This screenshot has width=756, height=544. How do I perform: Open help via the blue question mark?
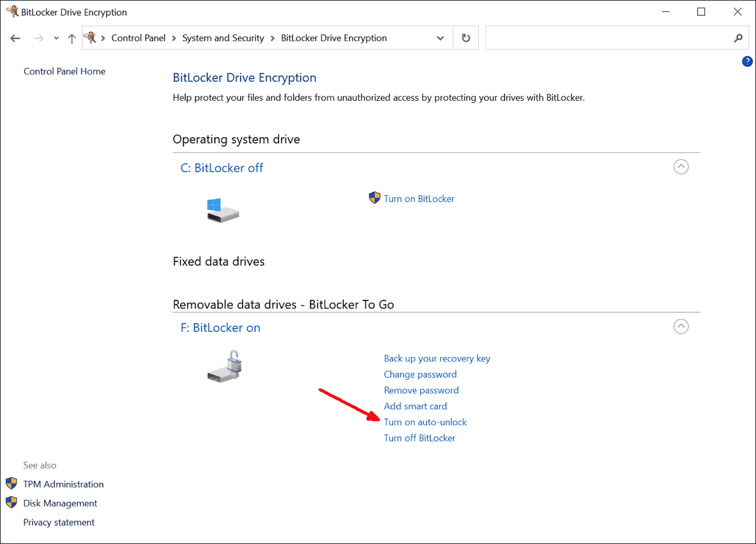[x=747, y=61]
